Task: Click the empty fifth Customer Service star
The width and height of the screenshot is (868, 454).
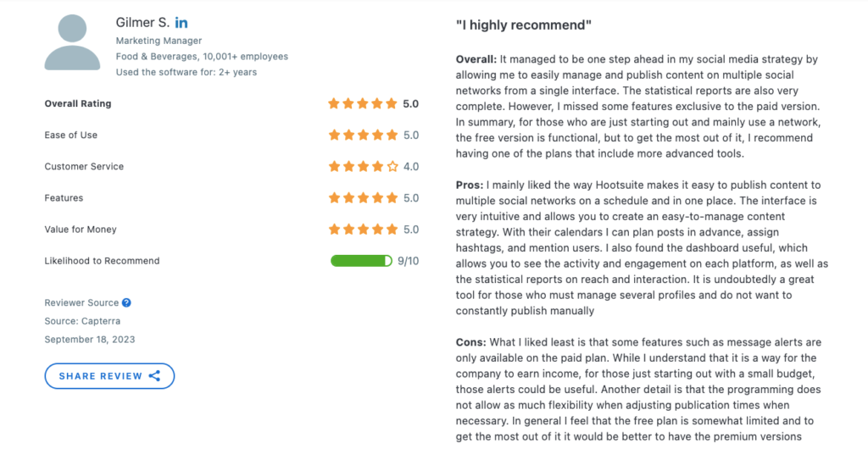Action: [x=392, y=167]
